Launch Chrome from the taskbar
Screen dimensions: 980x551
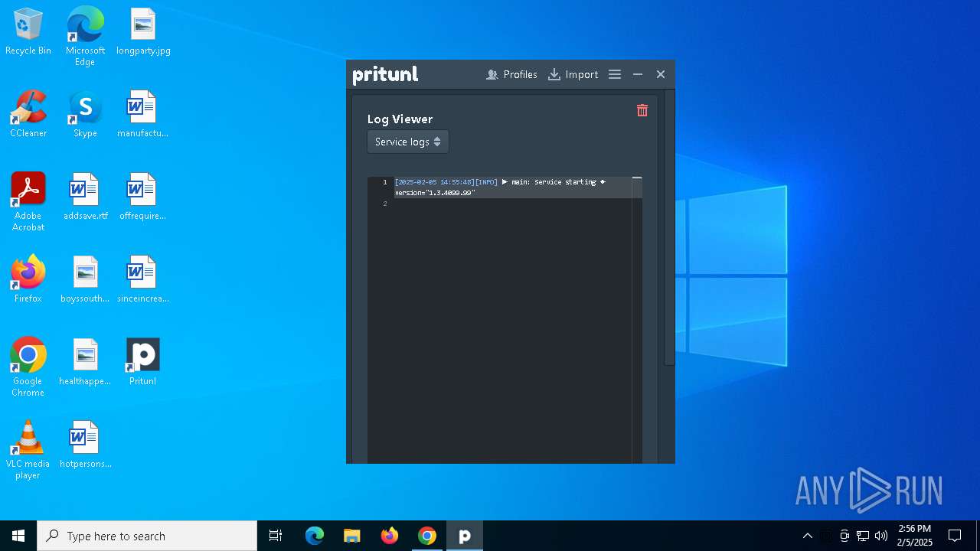click(427, 536)
